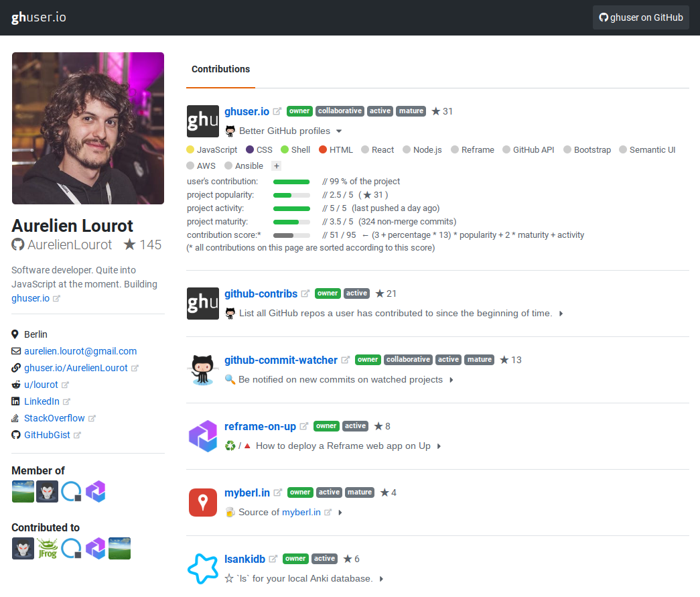
Task: Open the StackOverflow profile link
Action: (x=54, y=418)
